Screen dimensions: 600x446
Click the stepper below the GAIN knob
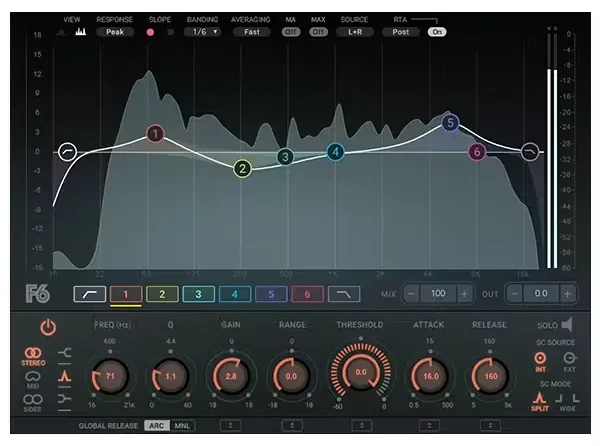pyautogui.click(x=230, y=425)
